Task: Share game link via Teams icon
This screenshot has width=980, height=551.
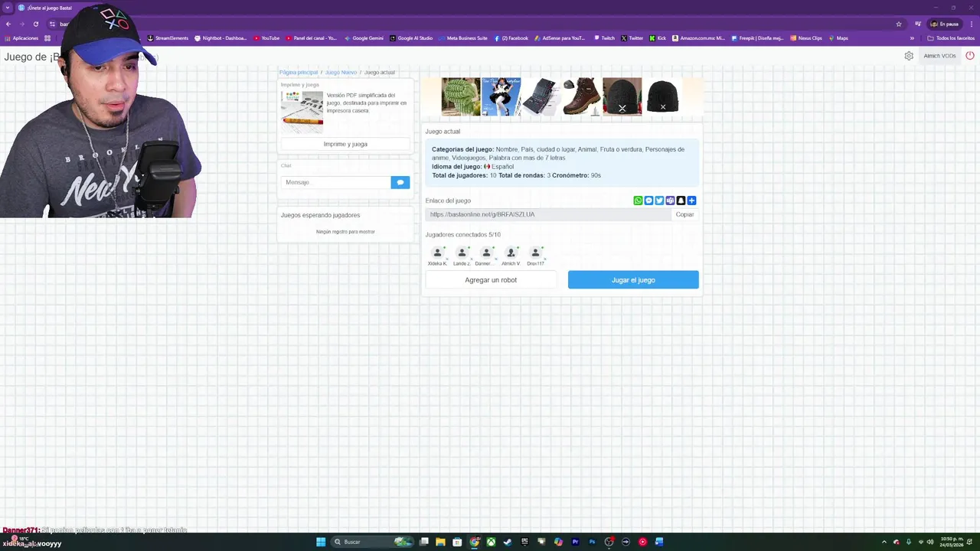Action: click(670, 201)
